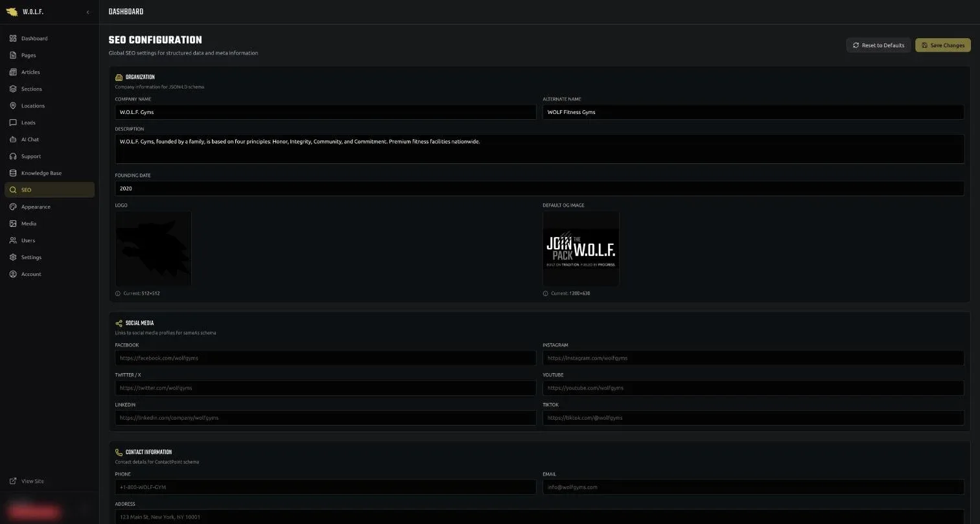Viewport: 980px width, 524px height.
Task: Click the Appearance palette icon
Action: click(x=13, y=207)
